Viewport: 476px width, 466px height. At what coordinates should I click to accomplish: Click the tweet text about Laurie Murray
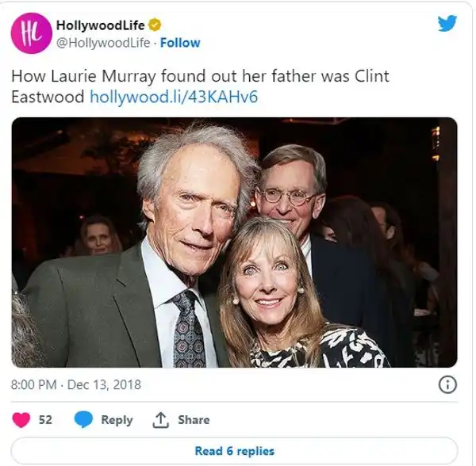pyautogui.click(x=200, y=76)
